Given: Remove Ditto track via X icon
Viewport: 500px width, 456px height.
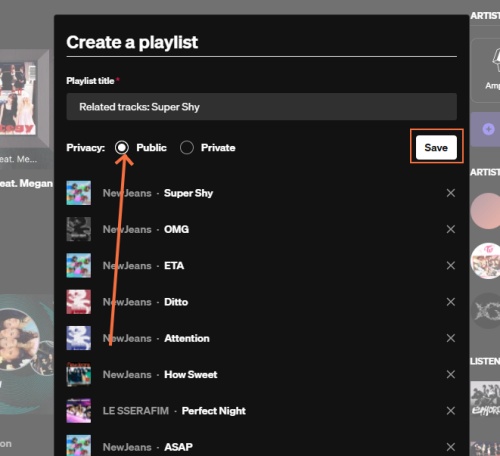Looking at the screenshot, I should pyautogui.click(x=451, y=302).
